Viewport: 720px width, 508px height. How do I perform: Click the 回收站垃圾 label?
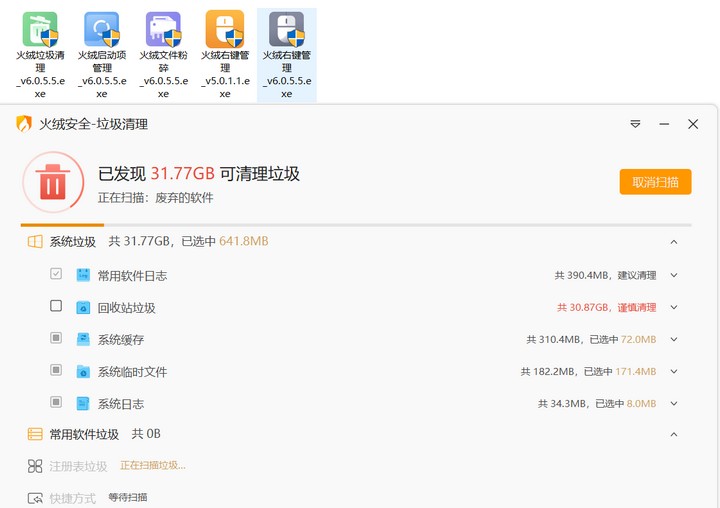126,308
